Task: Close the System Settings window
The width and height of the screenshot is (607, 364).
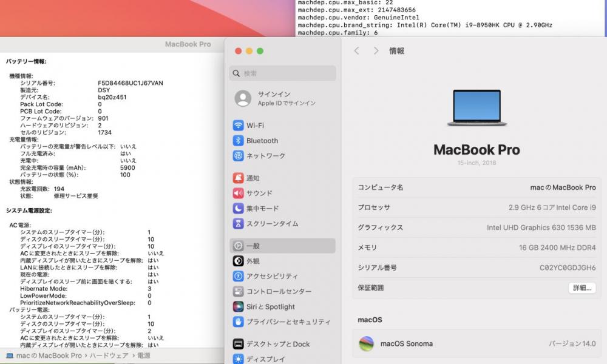Action: pyautogui.click(x=239, y=51)
